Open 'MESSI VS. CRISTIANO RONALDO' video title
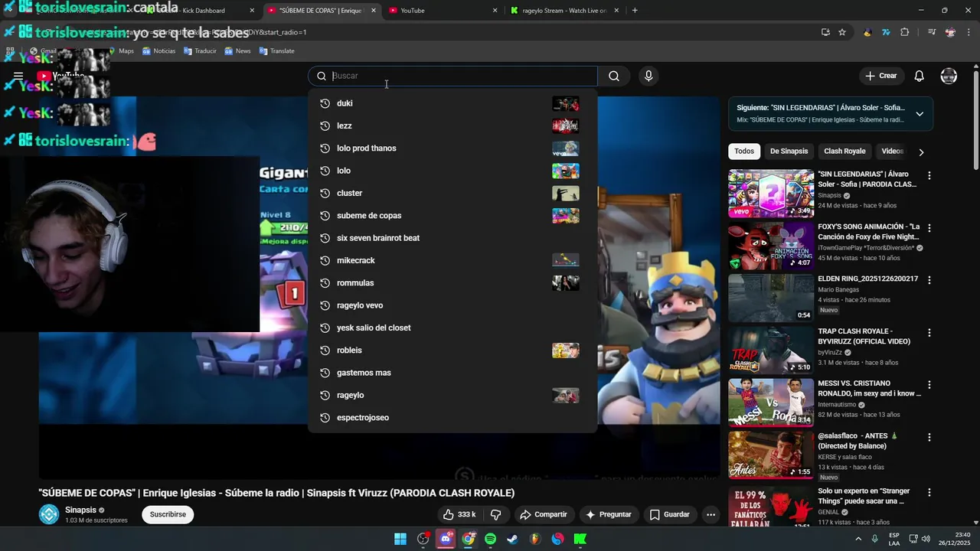 pyautogui.click(x=870, y=388)
